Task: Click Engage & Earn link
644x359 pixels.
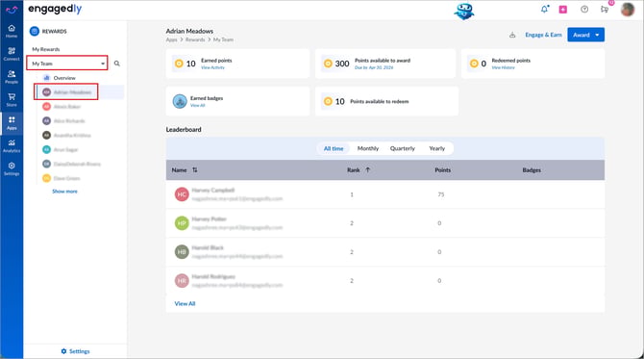Action: (x=543, y=35)
